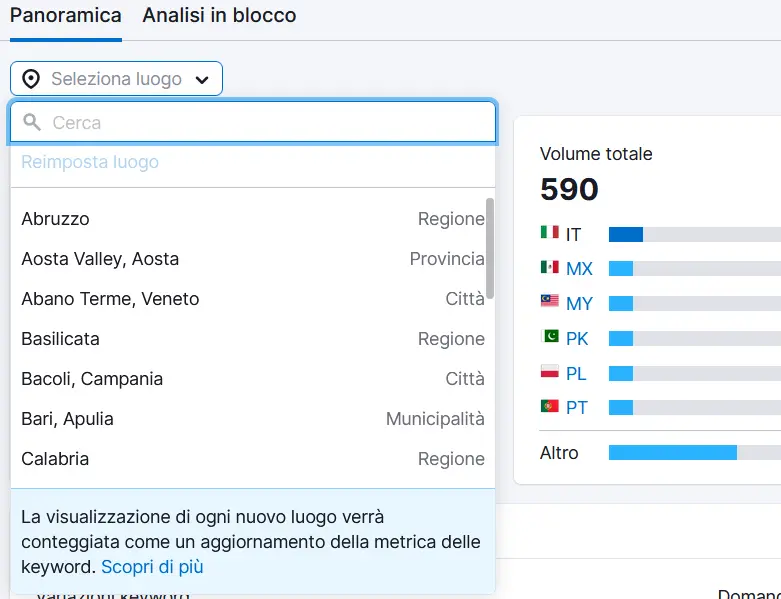Click the Pakistan flag icon
The width and height of the screenshot is (781, 599).
(x=549, y=338)
